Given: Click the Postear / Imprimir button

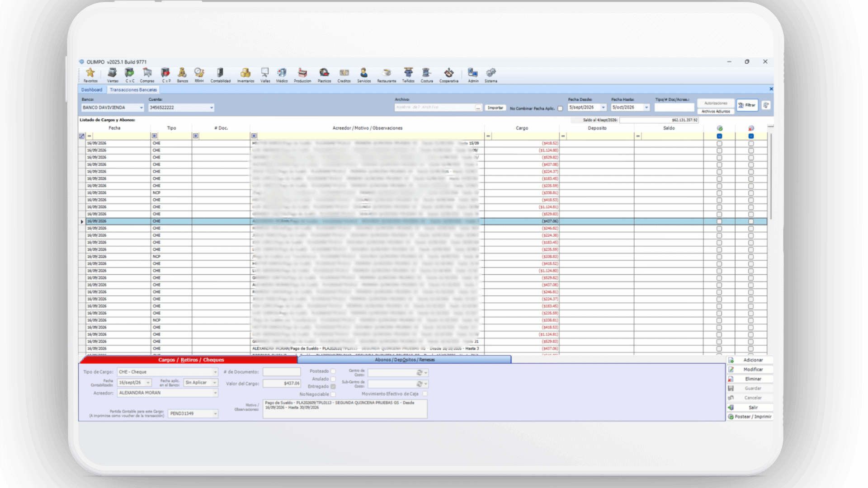Looking at the screenshot, I should (x=750, y=417).
